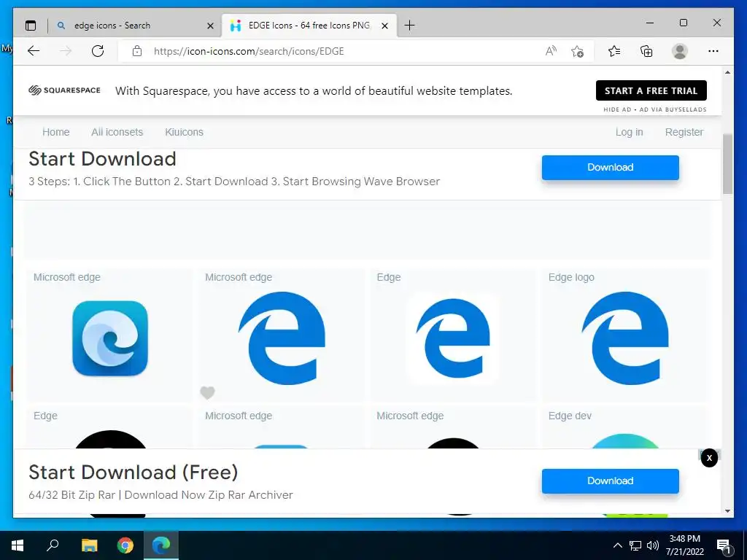This screenshot has height=560, width=747.
Task: Open the Home menu link
Action: [x=55, y=132]
